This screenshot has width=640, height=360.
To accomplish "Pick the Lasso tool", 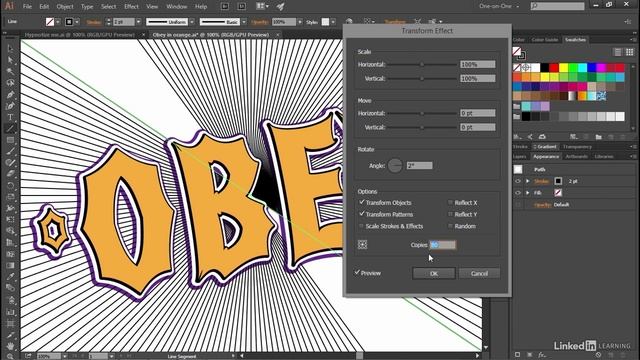I will pyautogui.click(x=10, y=83).
